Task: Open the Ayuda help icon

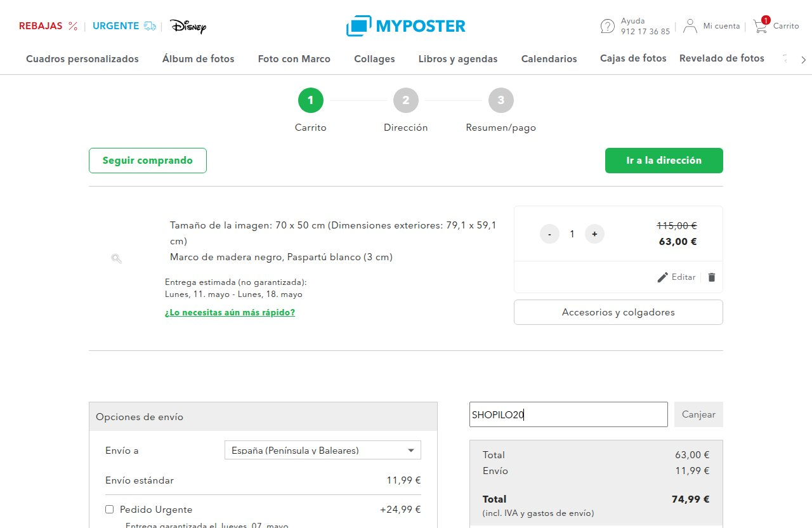Action: pyautogui.click(x=607, y=26)
